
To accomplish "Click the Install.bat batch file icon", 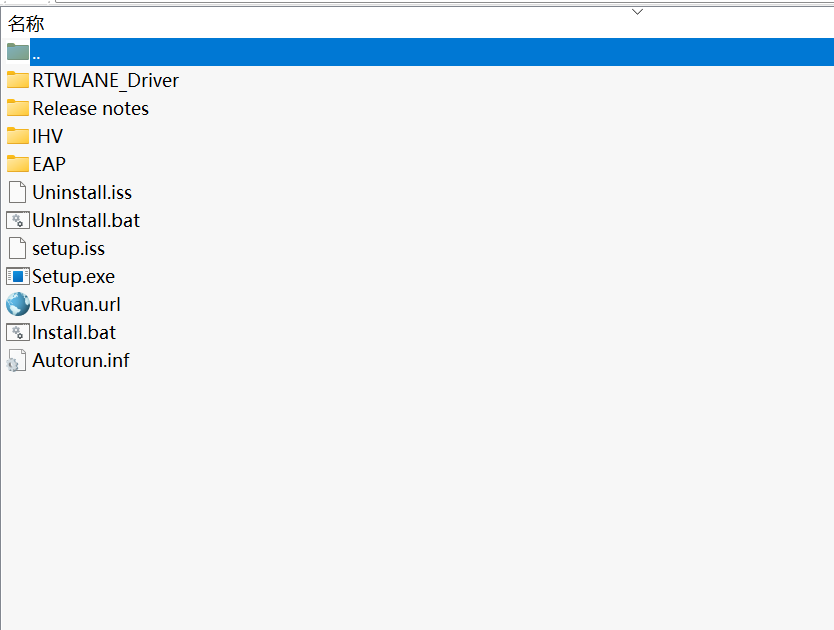I will (16, 332).
